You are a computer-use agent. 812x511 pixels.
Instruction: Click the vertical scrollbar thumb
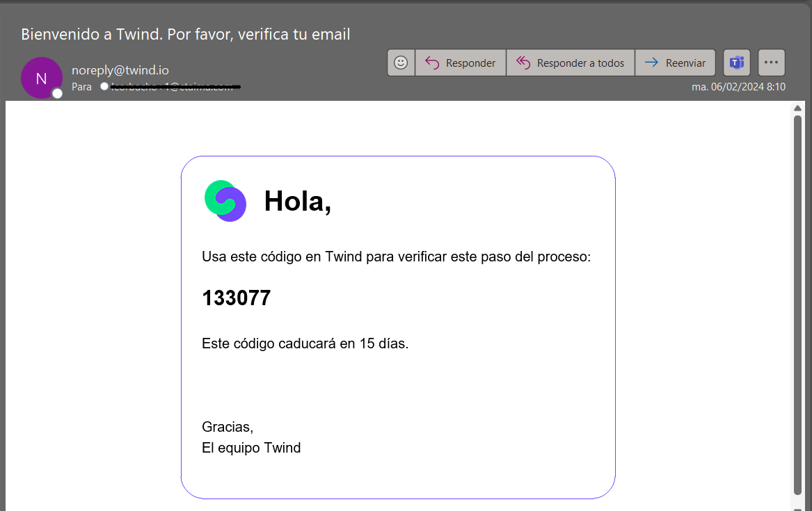coord(797,305)
